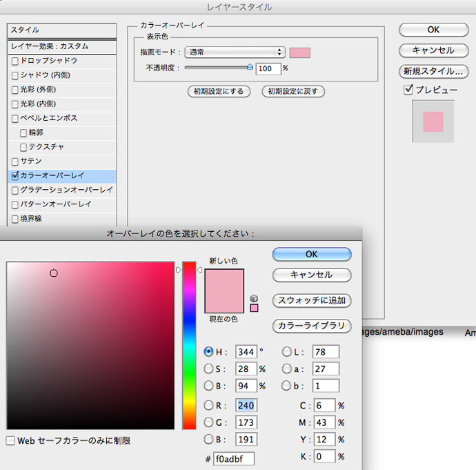The image size is (476, 470).
Task: Enable Web セーフカラーのみに制限 checkbox
Action: click(10, 440)
